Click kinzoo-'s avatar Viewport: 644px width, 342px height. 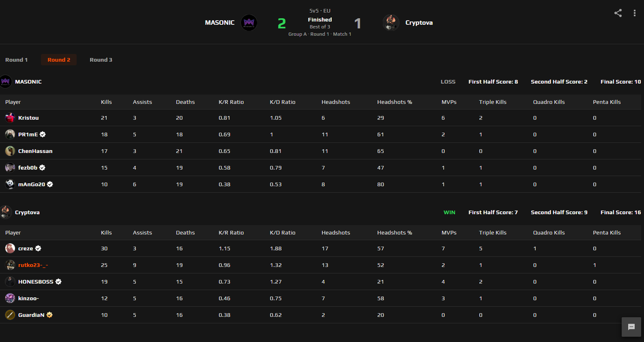(10, 298)
